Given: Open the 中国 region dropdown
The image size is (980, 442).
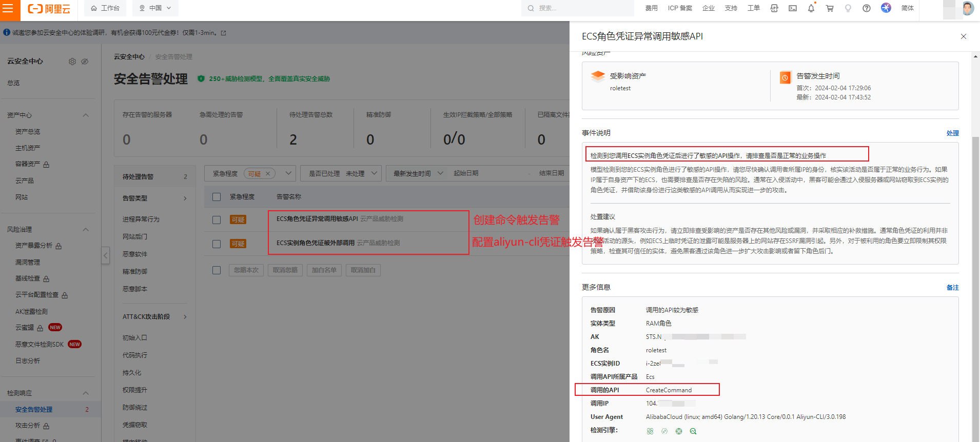Looking at the screenshot, I should coord(155,8).
